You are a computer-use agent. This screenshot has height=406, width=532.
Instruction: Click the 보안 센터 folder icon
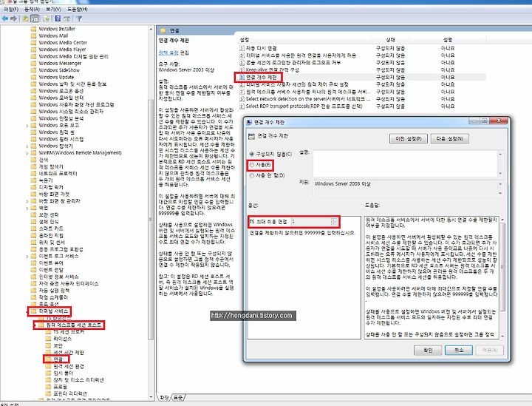pos(33,214)
